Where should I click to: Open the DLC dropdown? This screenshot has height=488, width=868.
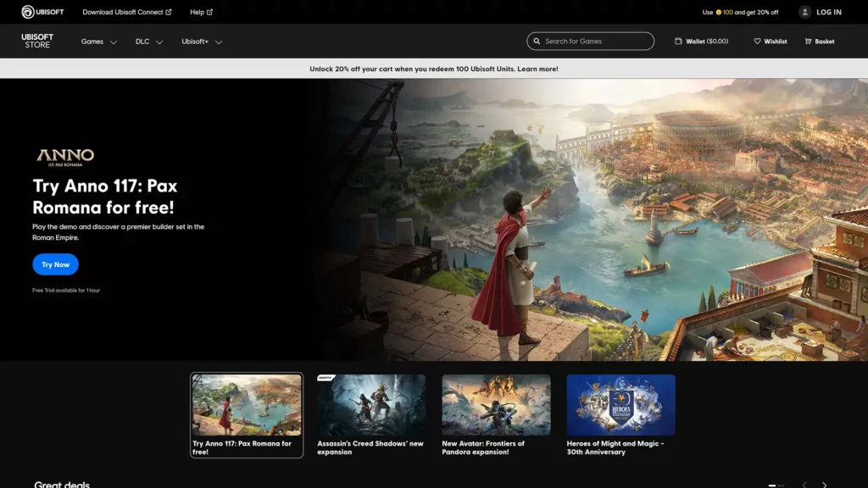148,41
